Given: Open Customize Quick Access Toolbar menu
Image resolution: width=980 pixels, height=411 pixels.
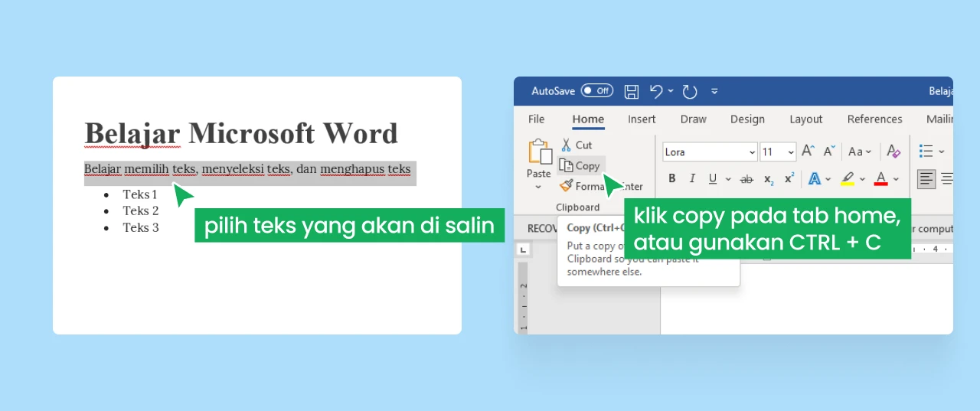Looking at the screenshot, I should pos(714,91).
